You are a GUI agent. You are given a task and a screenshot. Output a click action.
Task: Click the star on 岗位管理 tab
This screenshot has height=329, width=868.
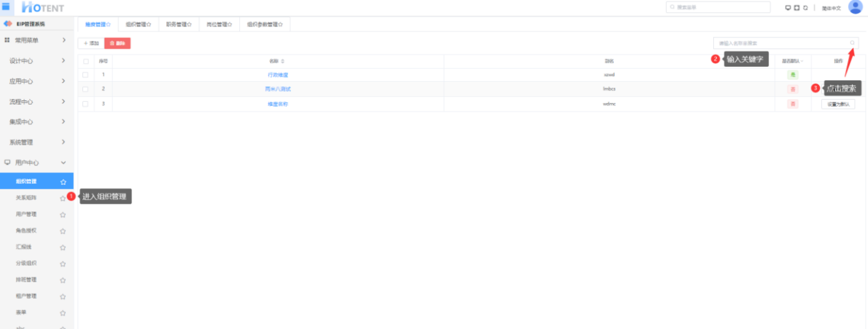coord(230,24)
